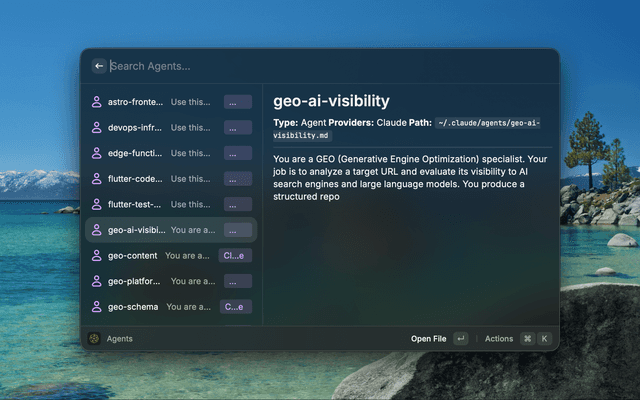This screenshot has height=400, width=640.
Task: Click the GEO specialist description paragraph
Action: pos(410,178)
